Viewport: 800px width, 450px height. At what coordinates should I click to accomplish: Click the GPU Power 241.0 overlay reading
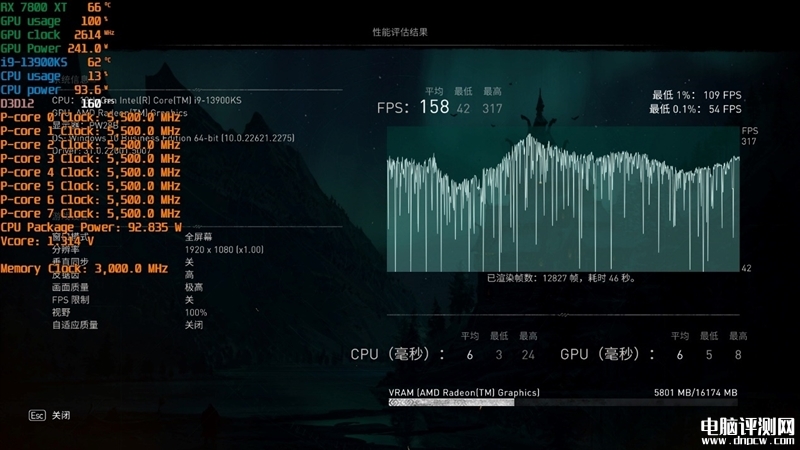coord(54,48)
